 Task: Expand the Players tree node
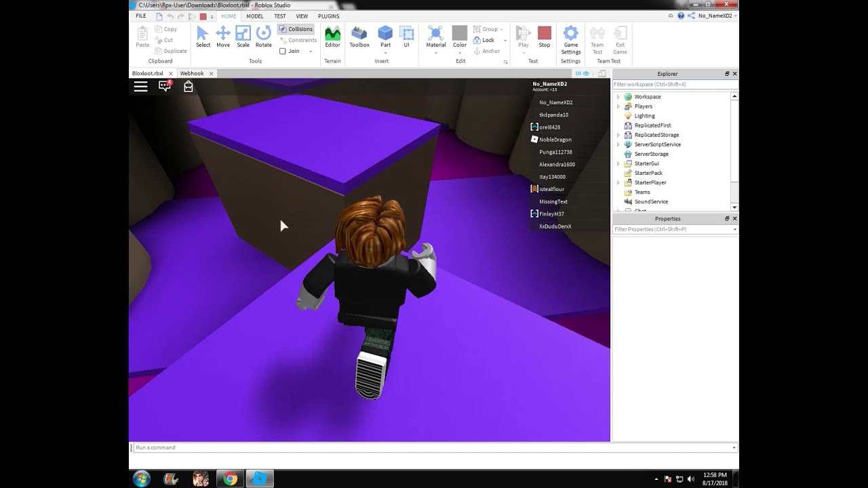tap(618, 106)
